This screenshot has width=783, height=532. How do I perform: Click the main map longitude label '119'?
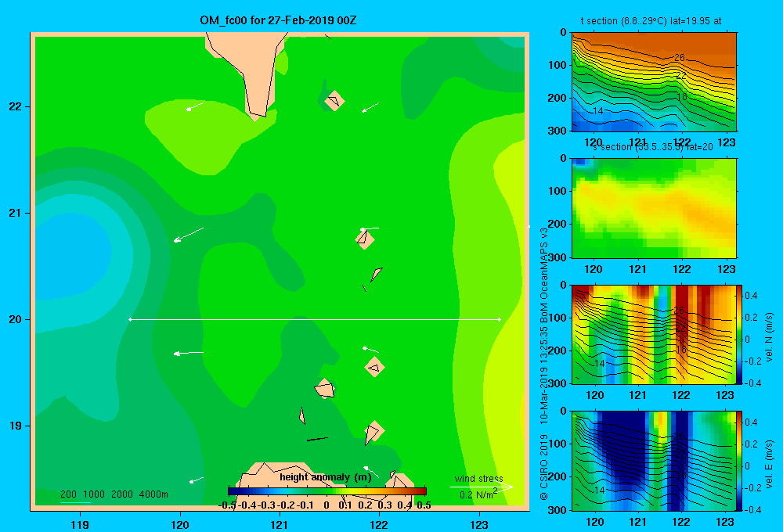point(80,524)
